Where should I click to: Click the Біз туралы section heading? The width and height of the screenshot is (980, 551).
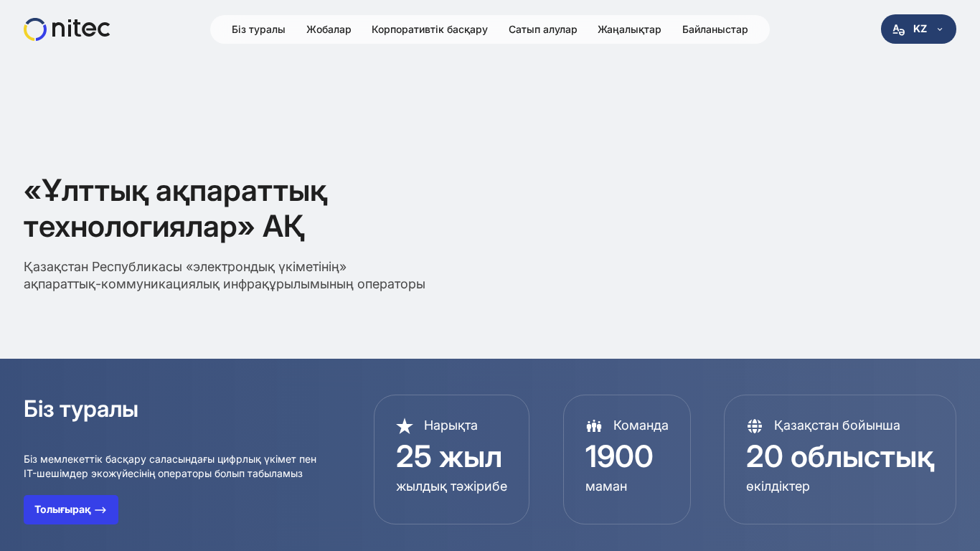tap(81, 409)
